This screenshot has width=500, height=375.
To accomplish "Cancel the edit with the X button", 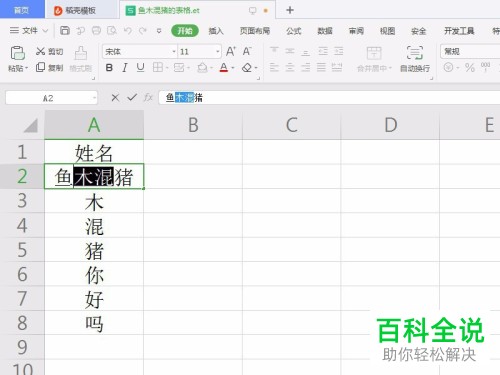I will pyautogui.click(x=115, y=98).
